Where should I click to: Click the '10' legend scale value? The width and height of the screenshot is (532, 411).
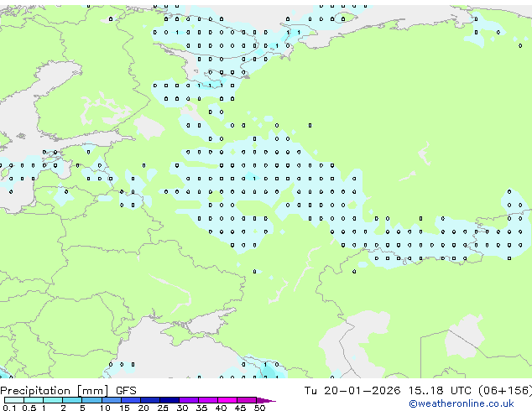[x=105, y=408]
